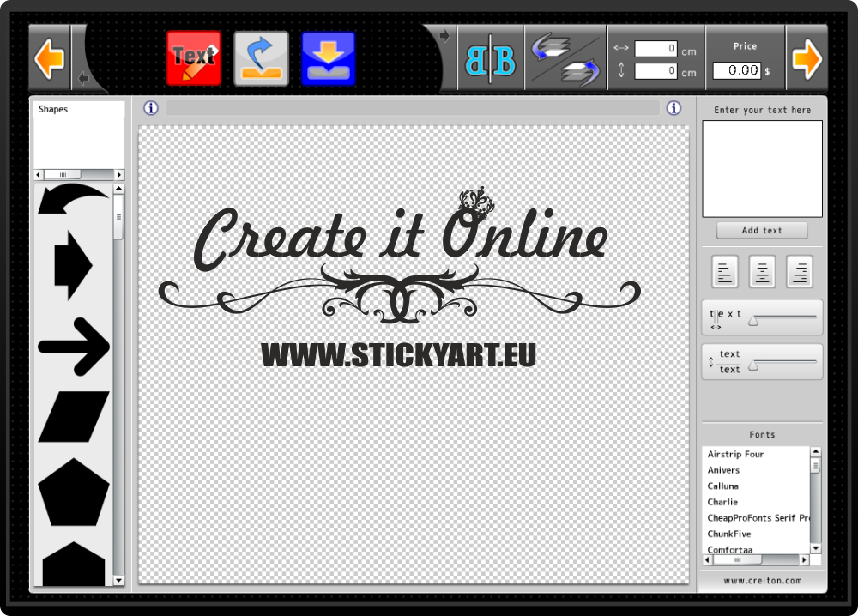Go forward with the right orange arrow
858x616 pixels.
807,59
